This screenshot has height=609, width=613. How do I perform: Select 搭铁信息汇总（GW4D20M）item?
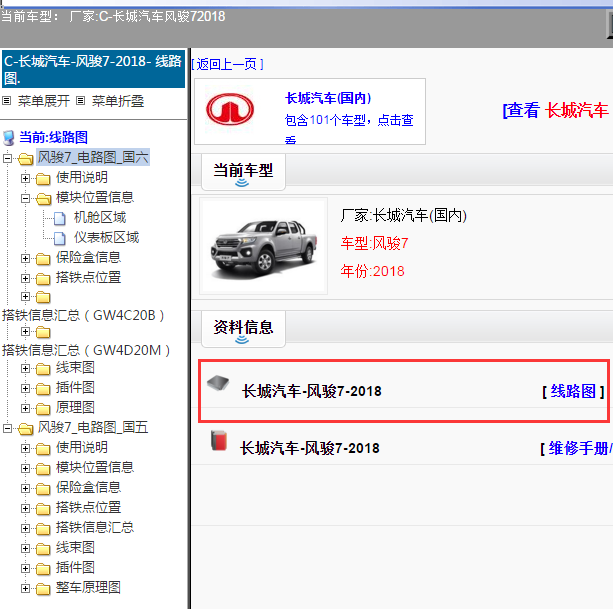(86, 350)
